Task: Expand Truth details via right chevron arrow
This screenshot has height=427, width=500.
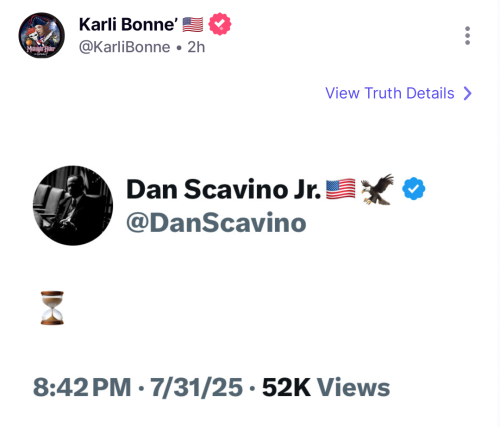Action: tap(468, 93)
